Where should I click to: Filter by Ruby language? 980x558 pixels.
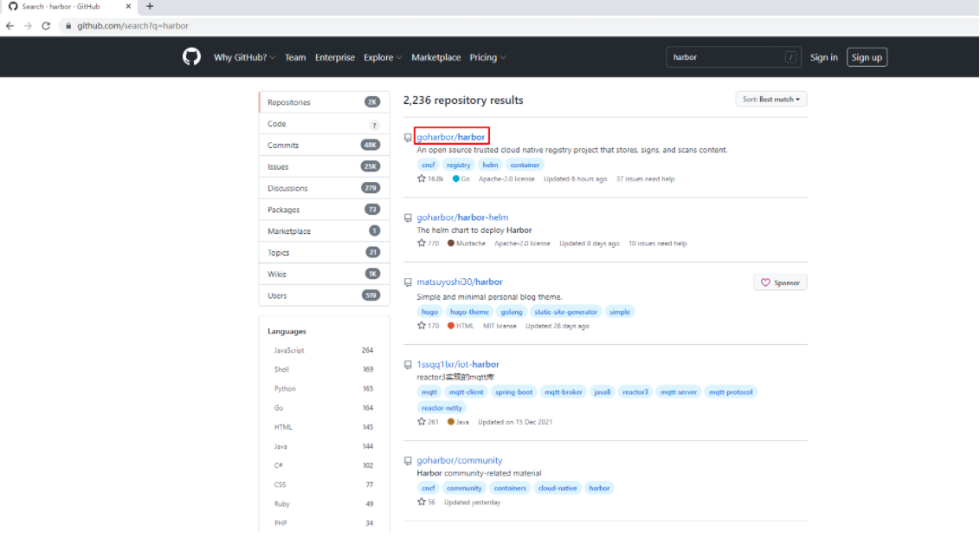click(324, 503)
